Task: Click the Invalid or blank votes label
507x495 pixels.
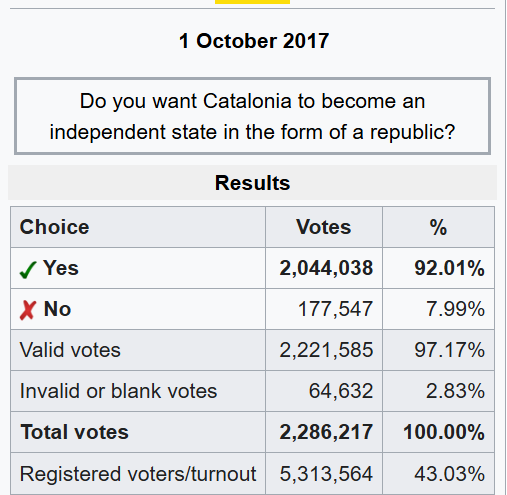Action: pos(118,391)
